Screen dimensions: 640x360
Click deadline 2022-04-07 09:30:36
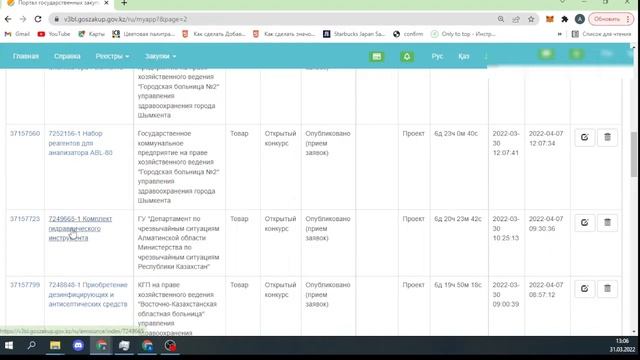(x=546, y=224)
